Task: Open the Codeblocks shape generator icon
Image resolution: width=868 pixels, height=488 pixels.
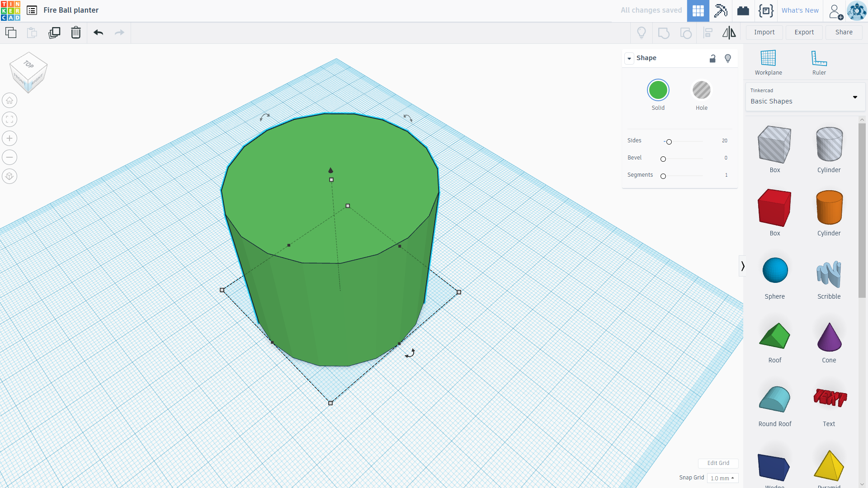Action: coord(766,11)
